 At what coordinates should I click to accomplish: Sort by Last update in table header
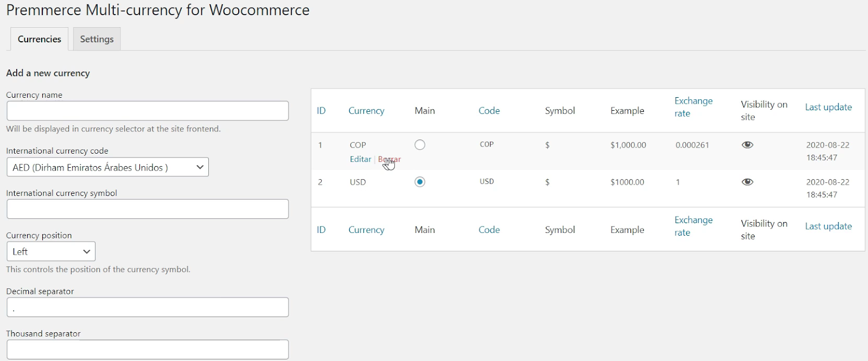(x=828, y=107)
